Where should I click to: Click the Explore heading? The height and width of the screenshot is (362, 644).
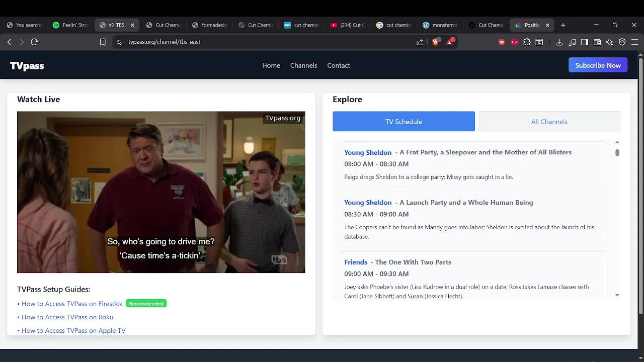click(x=347, y=100)
